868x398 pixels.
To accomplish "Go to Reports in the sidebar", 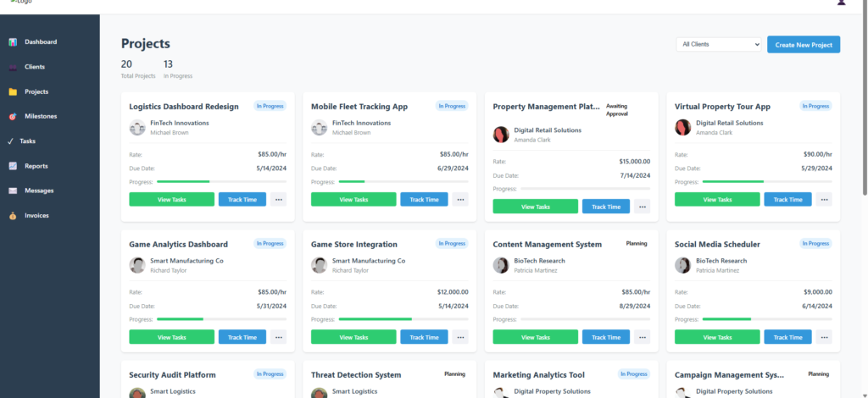I will click(36, 166).
